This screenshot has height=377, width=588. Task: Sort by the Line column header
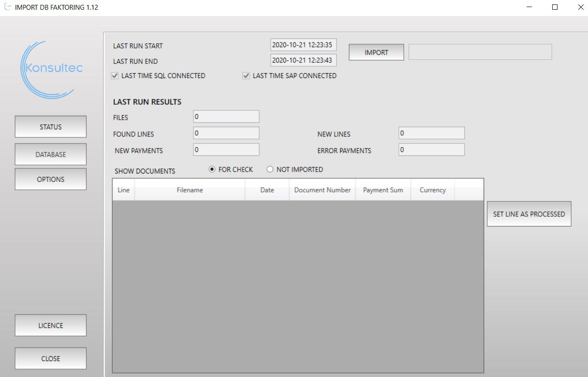(x=124, y=190)
